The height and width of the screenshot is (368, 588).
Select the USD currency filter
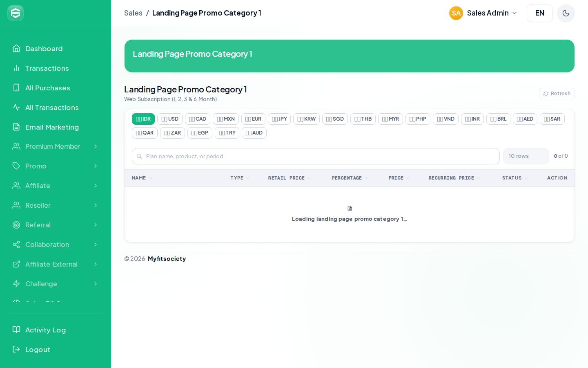tap(170, 119)
